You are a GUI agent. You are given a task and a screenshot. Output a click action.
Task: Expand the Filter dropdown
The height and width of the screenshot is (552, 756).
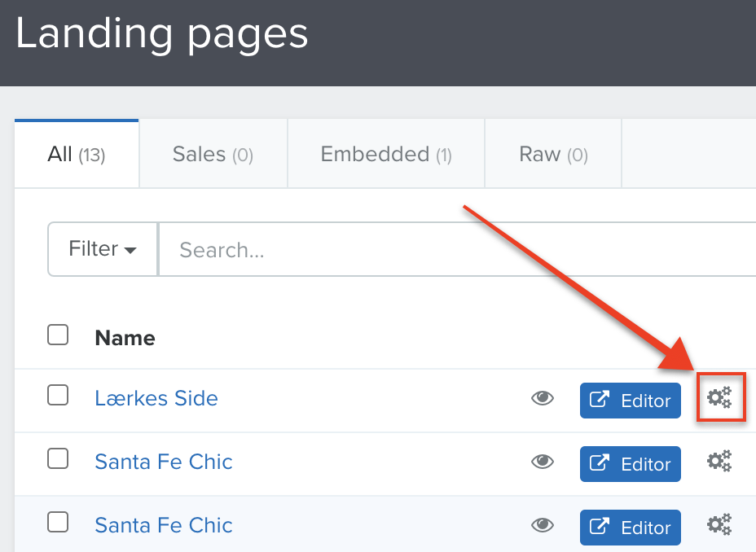[x=103, y=249]
